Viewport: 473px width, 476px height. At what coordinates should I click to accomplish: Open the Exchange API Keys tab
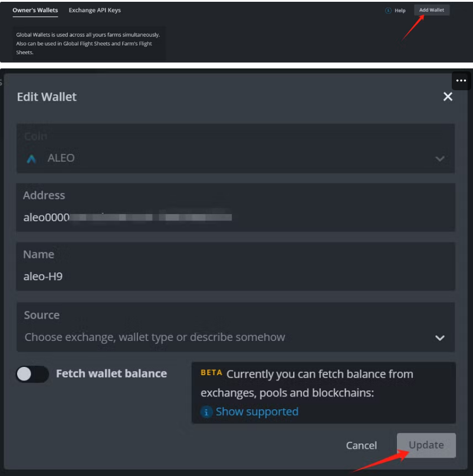(94, 10)
